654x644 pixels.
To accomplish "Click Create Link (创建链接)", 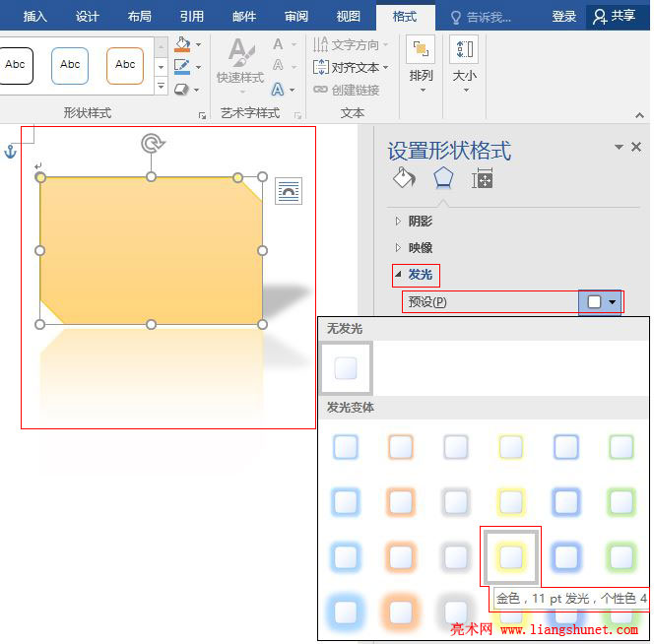I will (346, 90).
